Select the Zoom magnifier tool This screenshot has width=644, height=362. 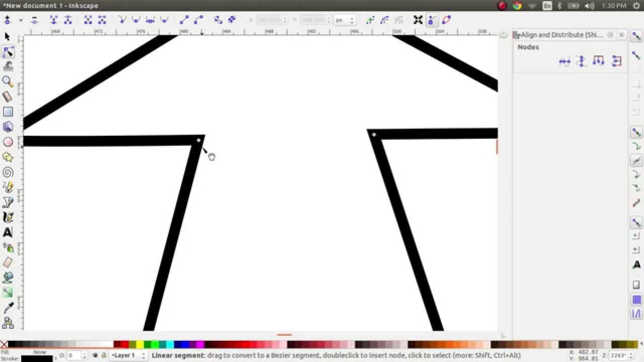(8, 81)
